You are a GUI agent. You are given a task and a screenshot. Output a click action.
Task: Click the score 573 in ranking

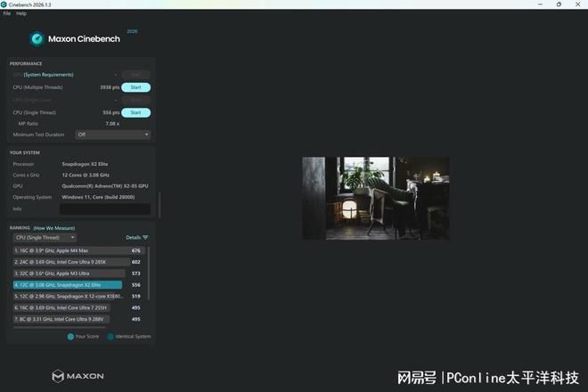tap(135, 274)
